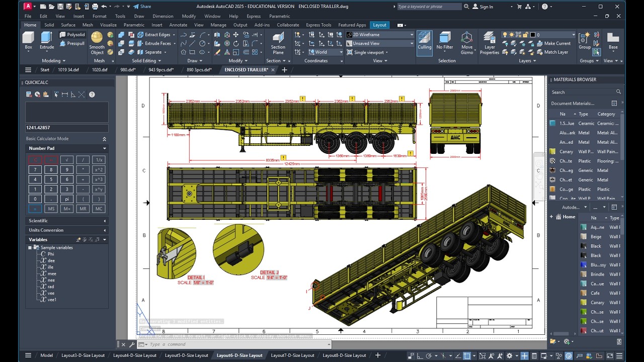The width and height of the screenshot is (644, 362).
Task: Open the Unsaved View dropdown
Action: point(380,43)
